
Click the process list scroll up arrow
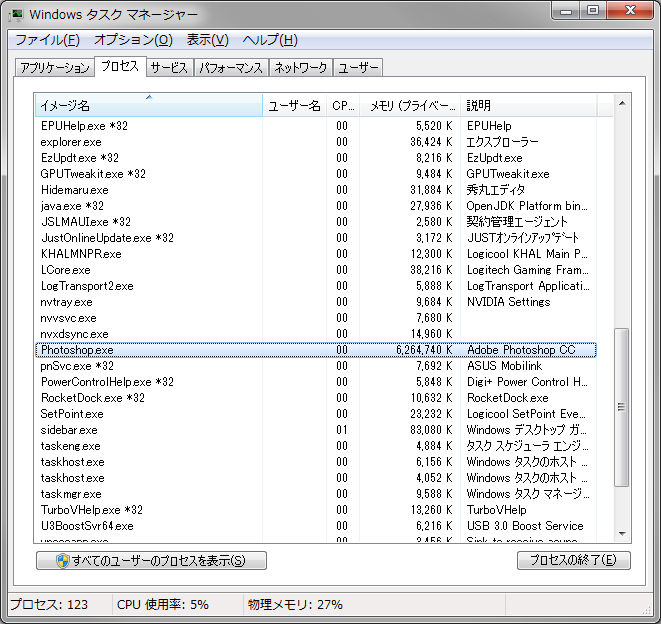pos(622,104)
